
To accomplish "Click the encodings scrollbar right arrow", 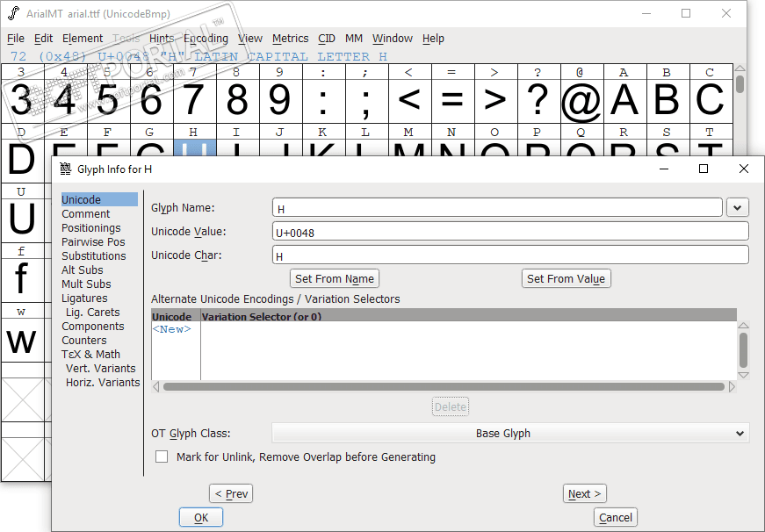I will (x=732, y=386).
